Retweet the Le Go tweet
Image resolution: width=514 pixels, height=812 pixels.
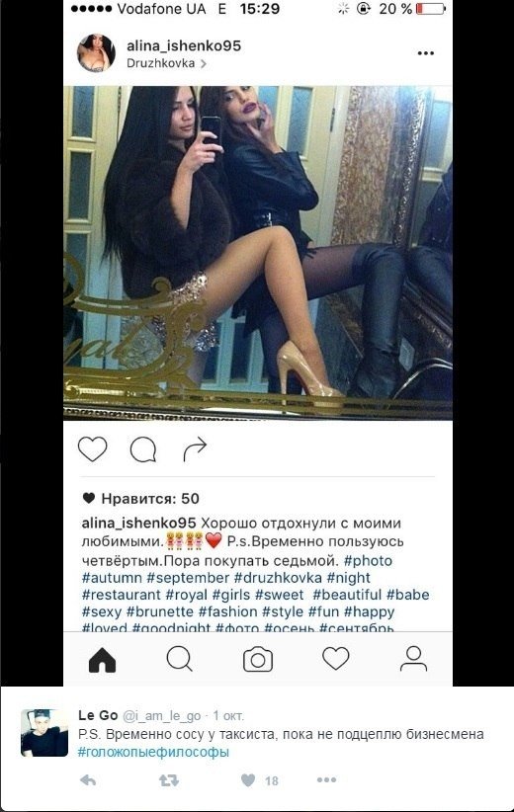[x=168, y=779]
